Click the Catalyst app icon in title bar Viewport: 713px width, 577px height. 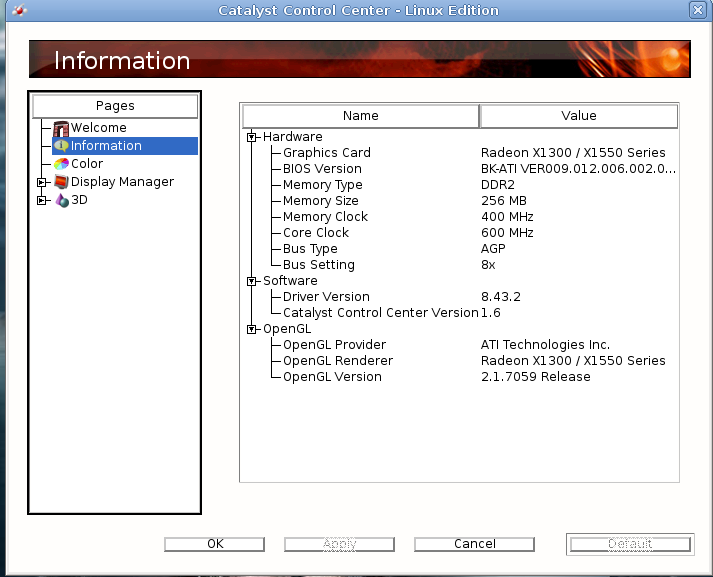pyautogui.click(x=20, y=10)
